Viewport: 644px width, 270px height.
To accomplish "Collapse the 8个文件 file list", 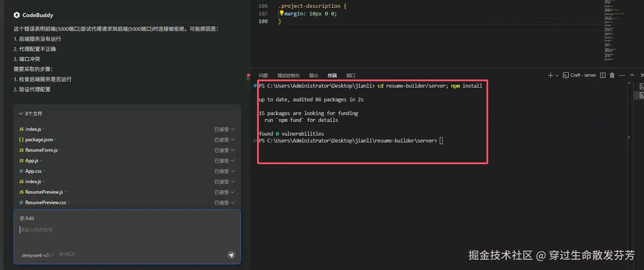I will tap(30, 114).
